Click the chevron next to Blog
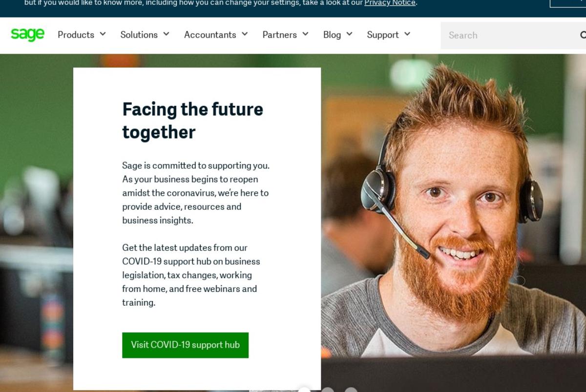 pyautogui.click(x=349, y=34)
